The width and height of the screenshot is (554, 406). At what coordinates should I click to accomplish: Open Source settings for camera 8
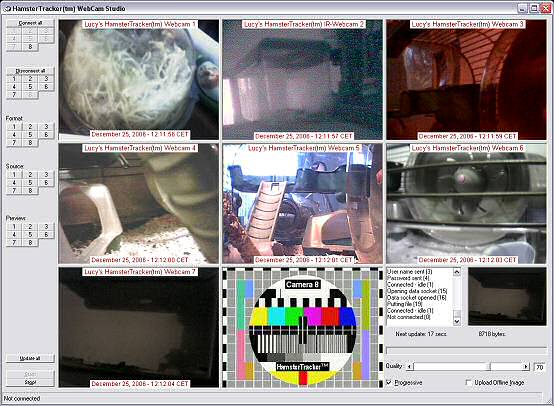(30, 190)
